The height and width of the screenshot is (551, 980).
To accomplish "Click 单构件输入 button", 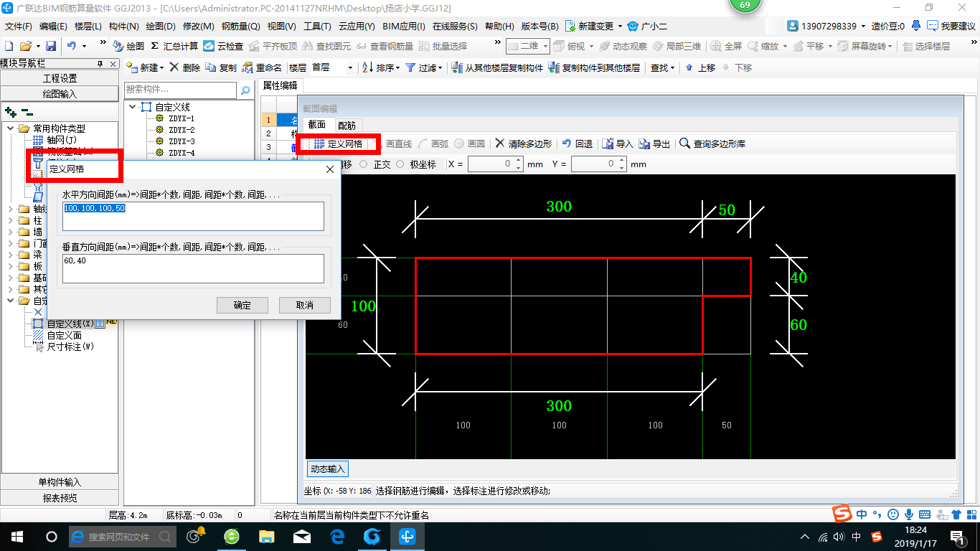I will 60,482.
